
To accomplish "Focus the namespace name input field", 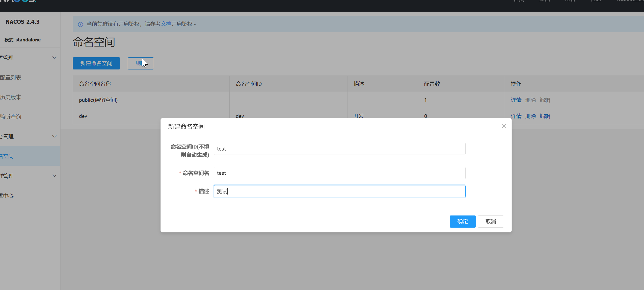I will (x=339, y=173).
